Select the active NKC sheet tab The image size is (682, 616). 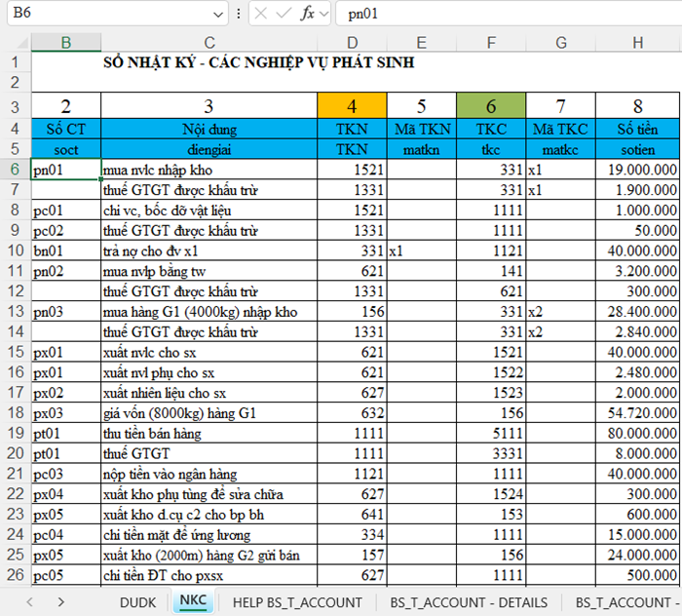tap(193, 602)
